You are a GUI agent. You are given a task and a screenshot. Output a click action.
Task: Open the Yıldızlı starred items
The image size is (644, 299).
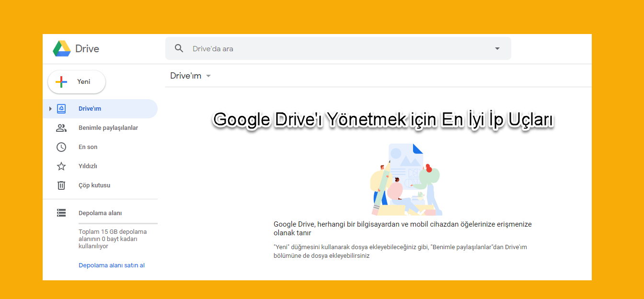click(100, 166)
